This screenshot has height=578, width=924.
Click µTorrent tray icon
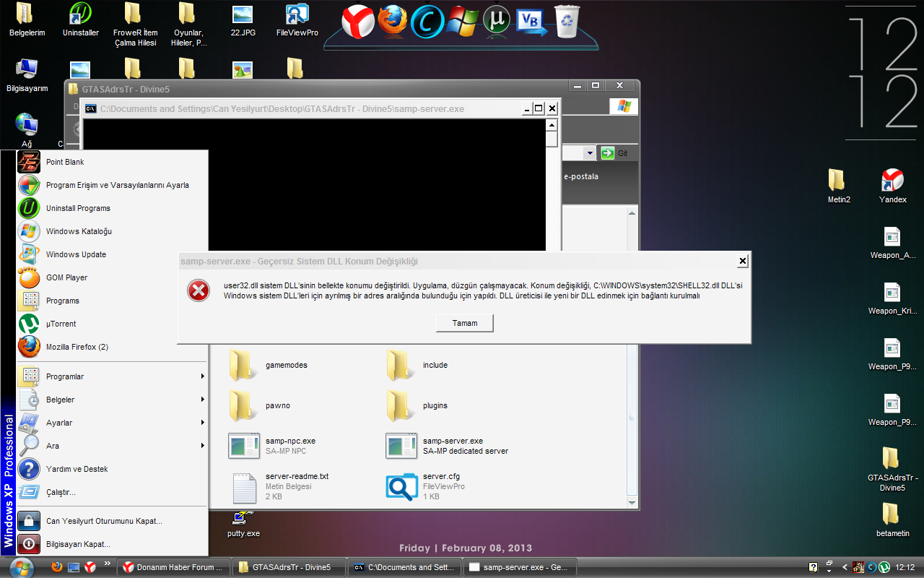click(x=884, y=567)
